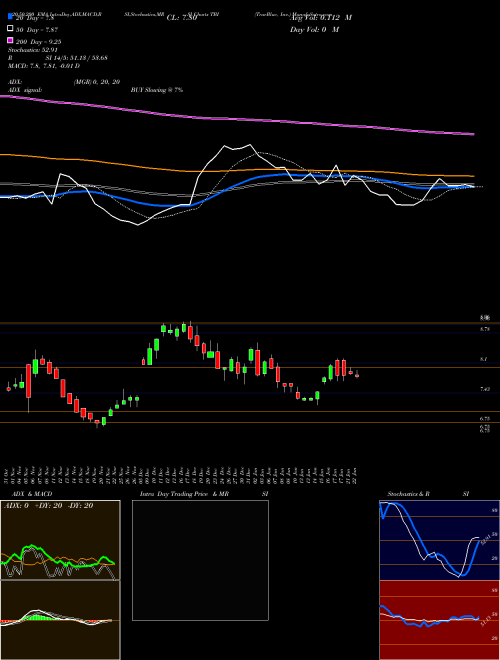Screen dimensions: 500x660
Task: Click the 'Day Vol: 0 M' value
Action: [x=314, y=30]
